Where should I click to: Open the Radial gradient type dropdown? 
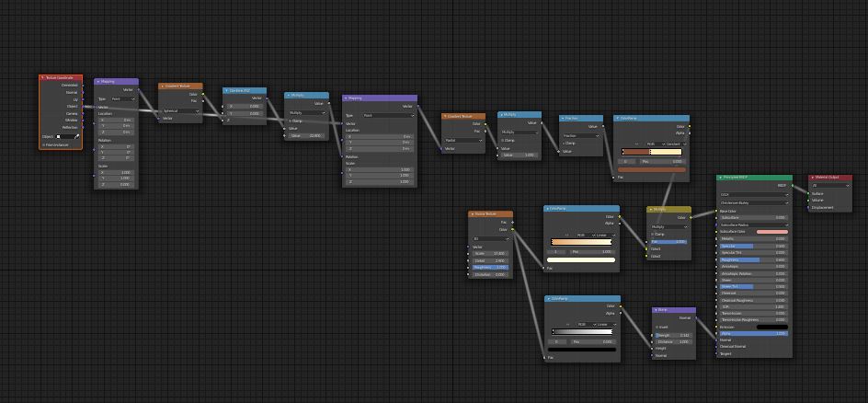(x=464, y=140)
